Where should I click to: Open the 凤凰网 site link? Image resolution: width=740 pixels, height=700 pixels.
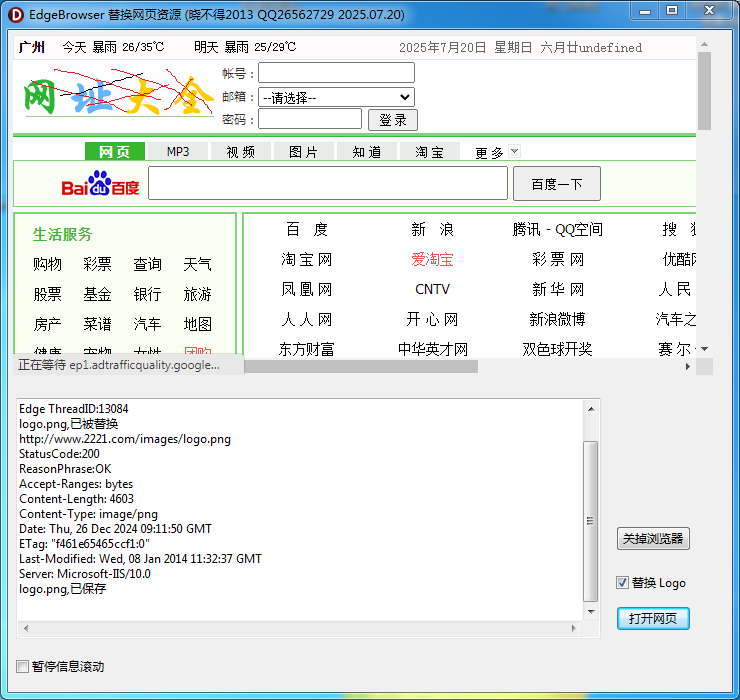click(x=307, y=289)
